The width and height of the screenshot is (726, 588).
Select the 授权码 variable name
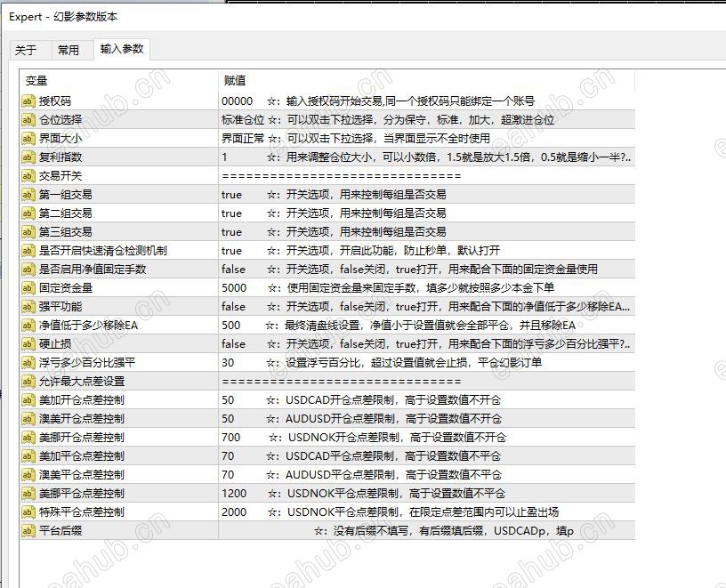(55, 101)
